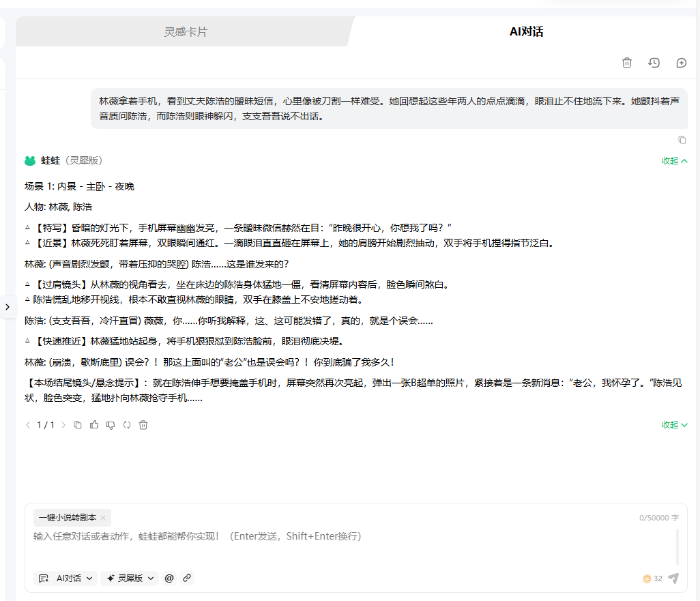The image size is (700, 601).
Task: Click the line starting with 【特写】
Action: [238, 228]
